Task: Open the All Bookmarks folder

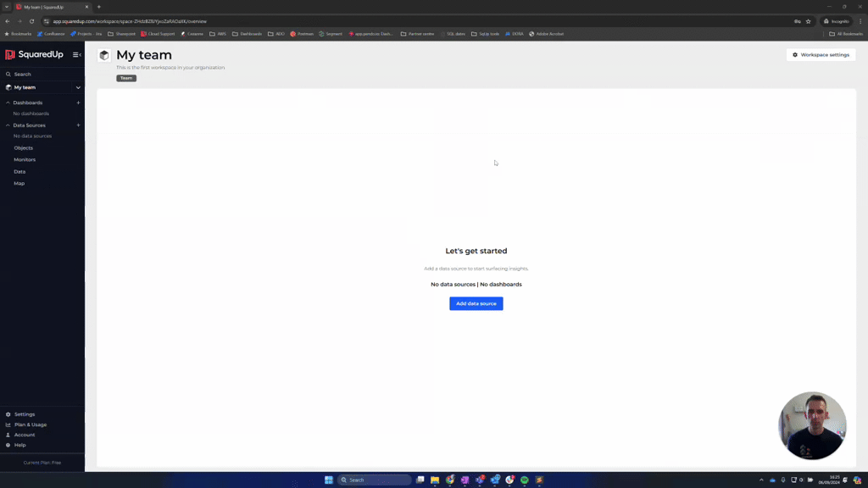Action: [846, 34]
